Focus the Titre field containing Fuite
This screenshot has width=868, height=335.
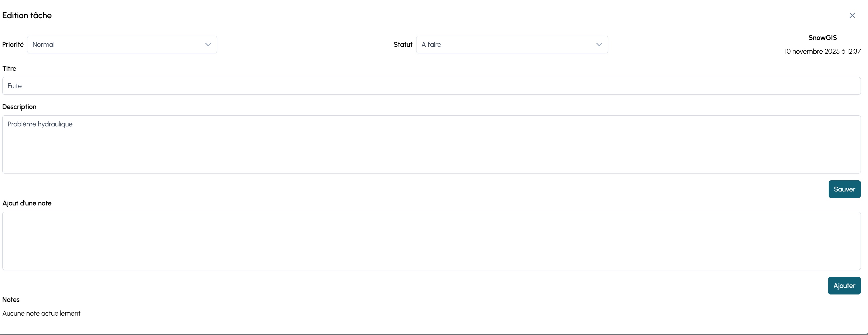[431, 86]
